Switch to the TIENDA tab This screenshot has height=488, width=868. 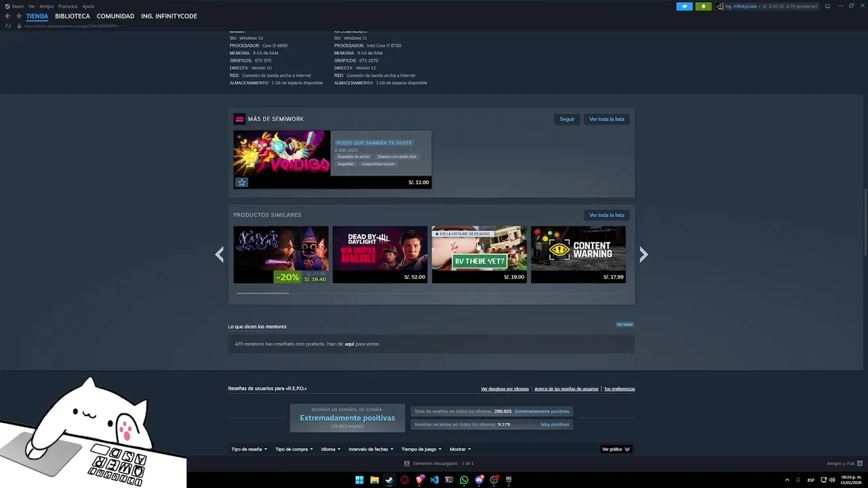(x=37, y=16)
